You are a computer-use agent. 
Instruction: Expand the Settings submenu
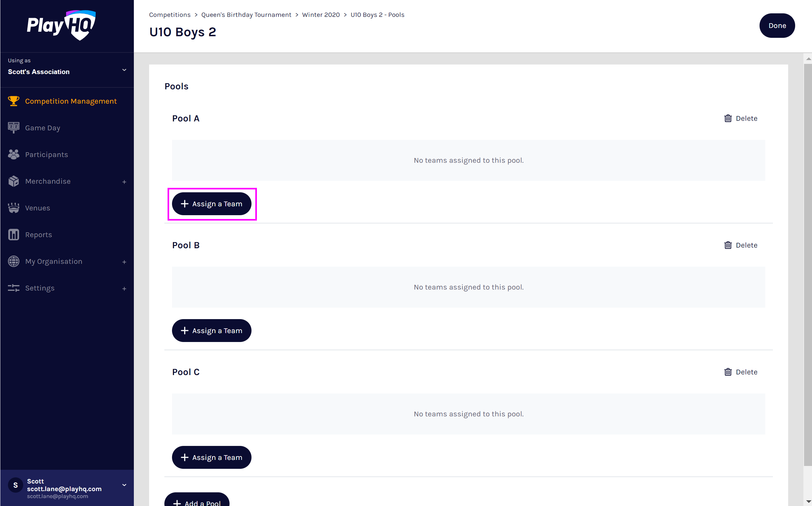[124, 289]
